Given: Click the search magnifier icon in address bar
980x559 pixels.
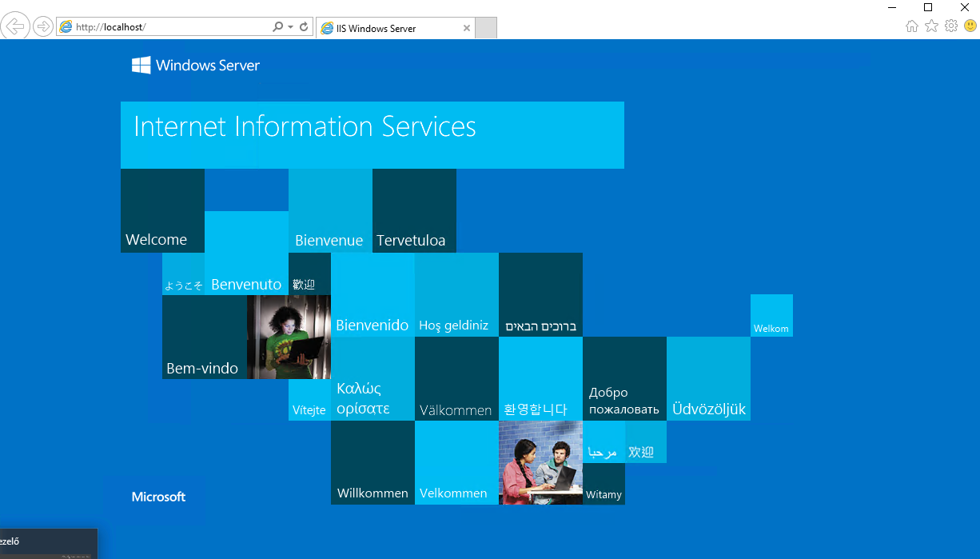Looking at the screenshot, I should [278, 27].
